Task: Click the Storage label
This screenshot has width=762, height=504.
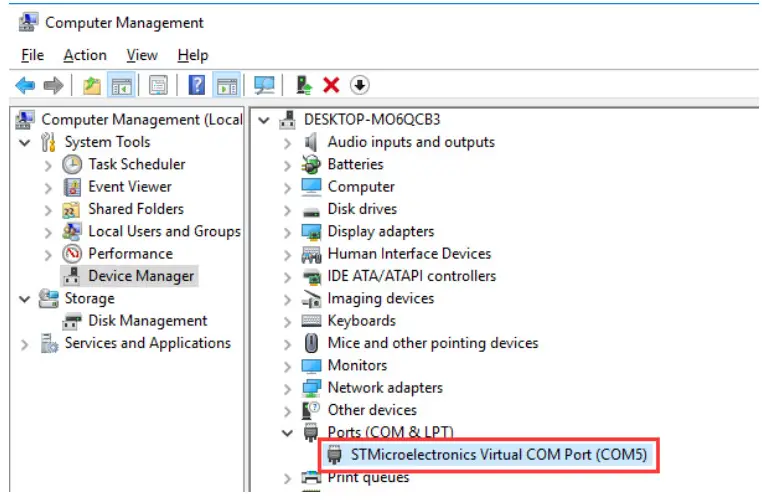Action: coord(89,298)
